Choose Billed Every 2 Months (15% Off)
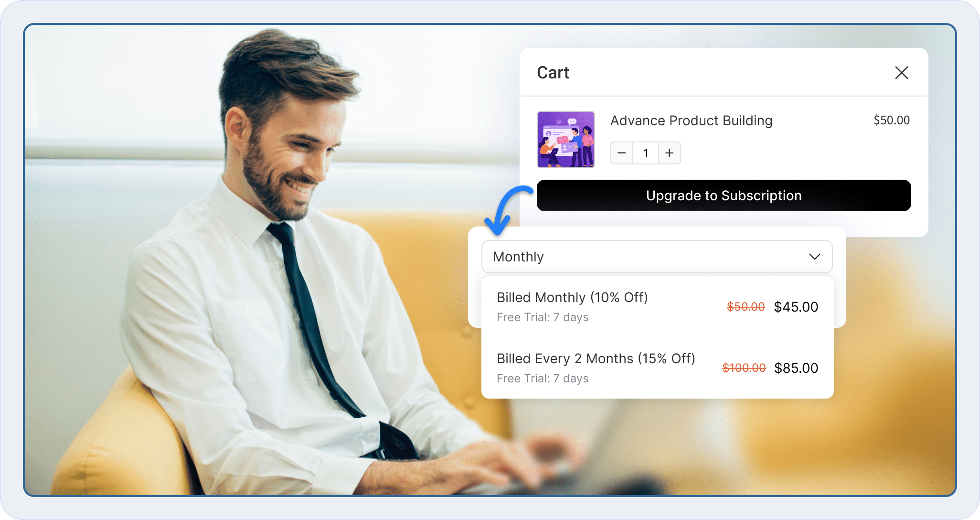Screen dimensions: 980x520 point(596,358)
